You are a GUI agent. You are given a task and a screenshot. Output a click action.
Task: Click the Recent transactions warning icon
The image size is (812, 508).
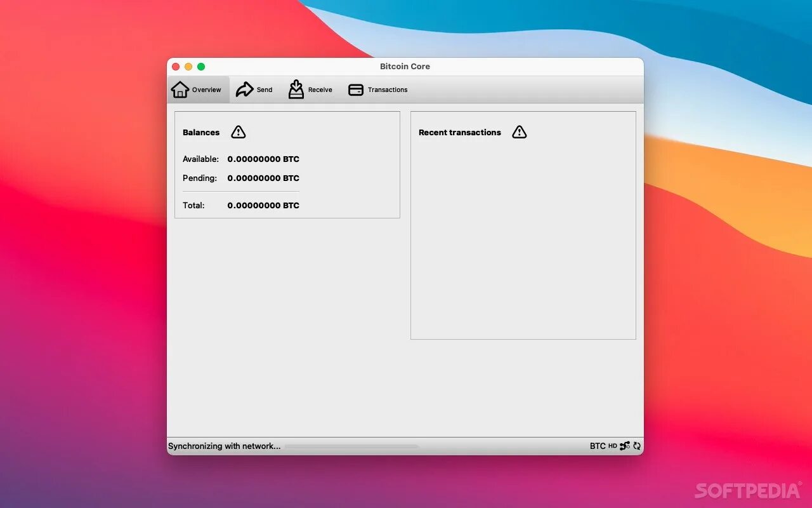pos(520,132)
